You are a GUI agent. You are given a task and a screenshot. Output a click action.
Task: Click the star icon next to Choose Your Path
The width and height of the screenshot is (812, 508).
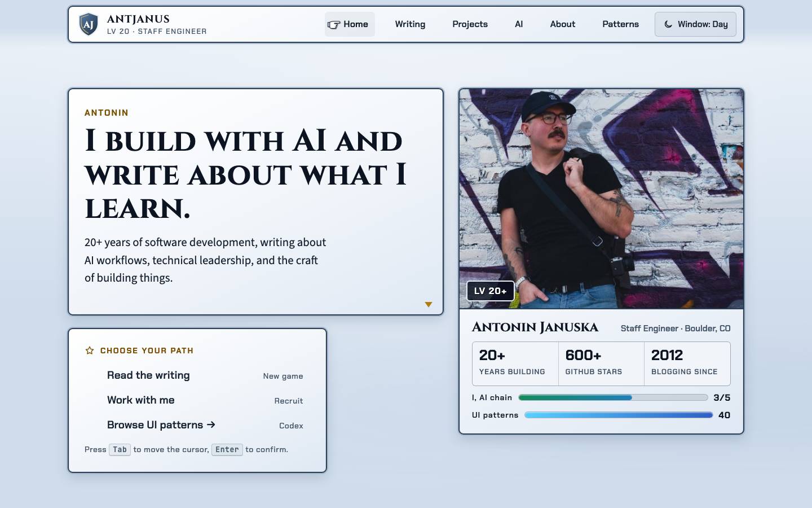pos(90,351)
